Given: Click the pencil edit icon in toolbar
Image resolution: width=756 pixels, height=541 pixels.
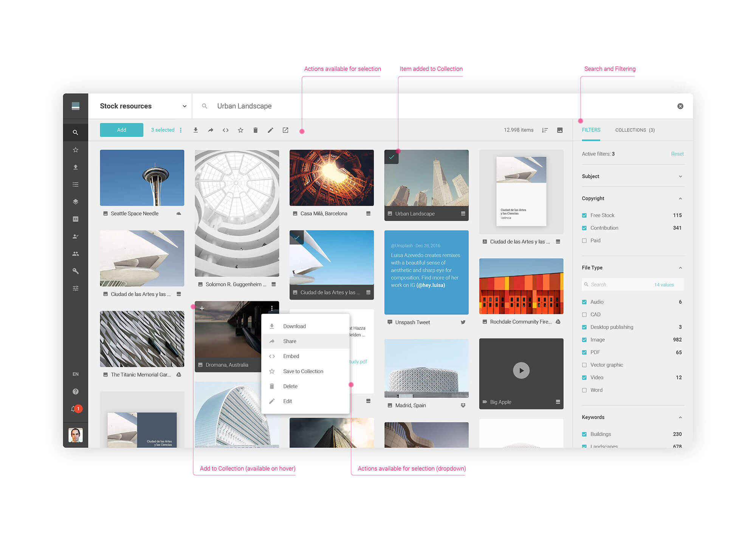Looking at the screenshot, I should coord(270,130).
